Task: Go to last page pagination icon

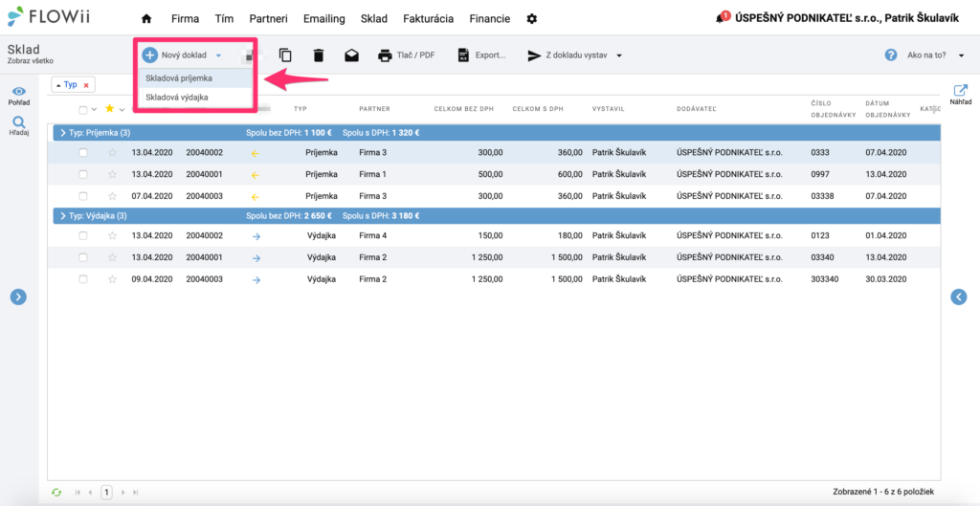Action: pos(136,493)
